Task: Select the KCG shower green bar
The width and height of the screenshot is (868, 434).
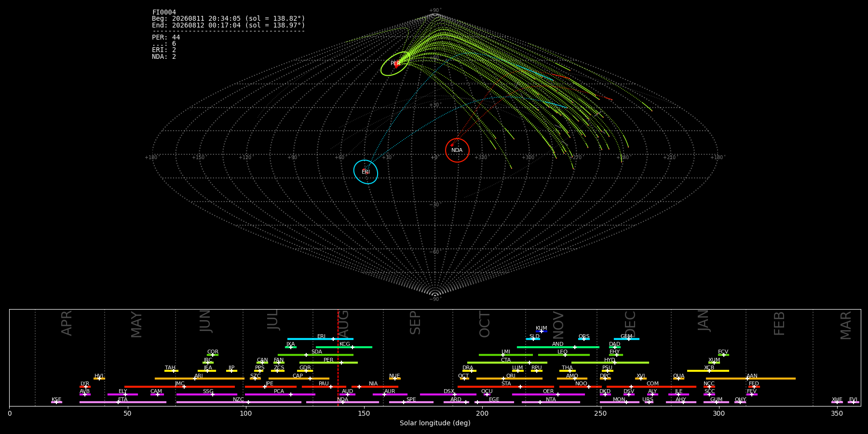Action: click(344, 347)
